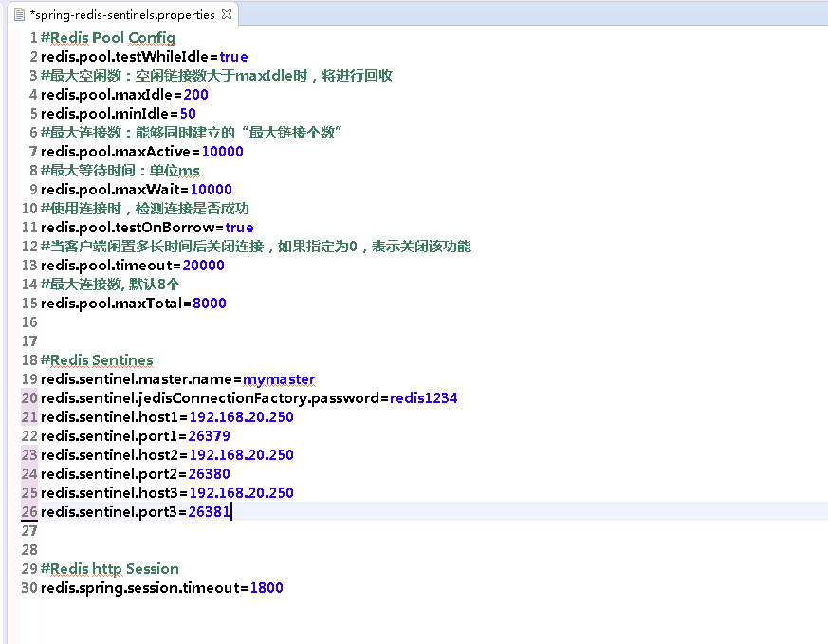Click value '20000' of redis.pool.timeout
The width and height of the screenshot is (828, 644).
coord(203,266)
